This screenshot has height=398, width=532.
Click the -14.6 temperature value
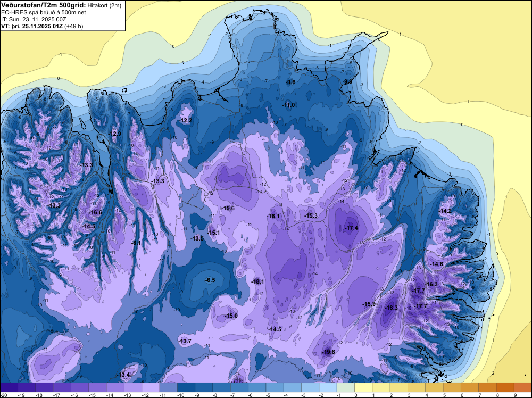click(x=436, y=264)
